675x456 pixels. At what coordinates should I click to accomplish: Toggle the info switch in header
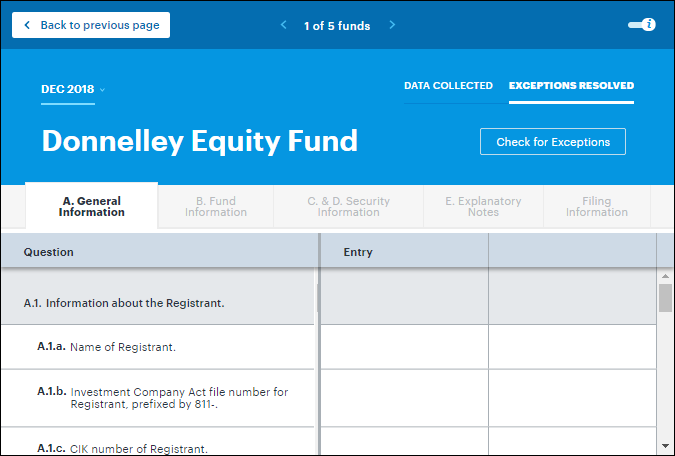pyautogui.click(x=642, y=25)
